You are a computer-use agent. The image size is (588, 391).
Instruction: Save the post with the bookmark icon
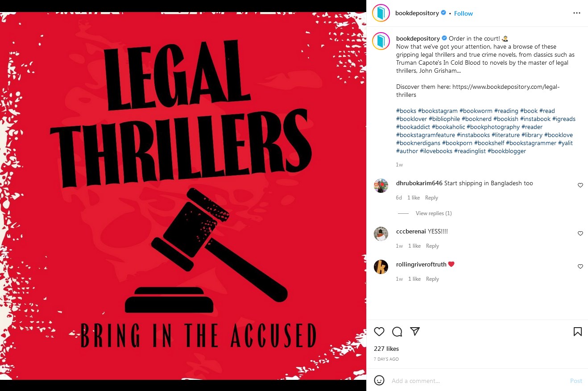coord(577,332)
